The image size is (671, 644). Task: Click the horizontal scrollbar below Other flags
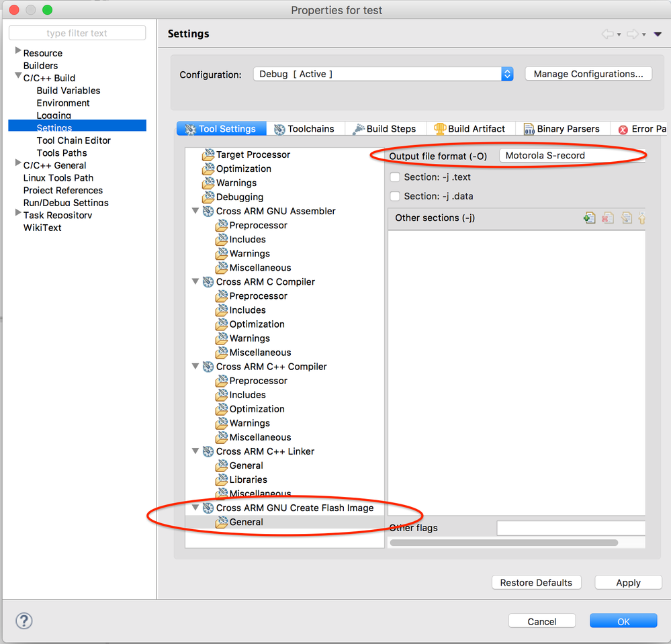click(x=504, y=543)
